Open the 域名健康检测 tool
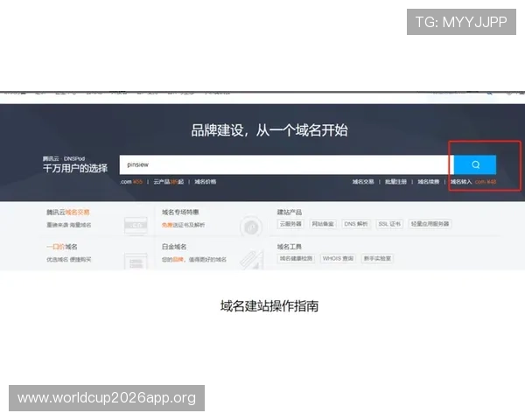 coord(296,259)
